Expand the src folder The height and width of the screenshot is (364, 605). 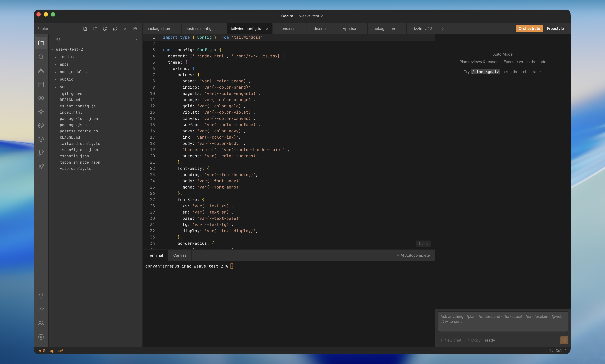(x=63, y=87)
